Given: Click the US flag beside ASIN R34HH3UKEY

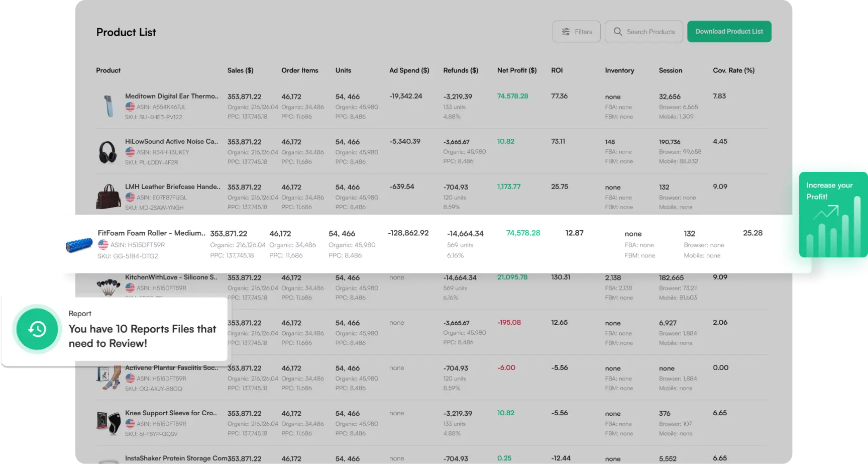Looking at the screenshot, I should (x=130, y=152).
